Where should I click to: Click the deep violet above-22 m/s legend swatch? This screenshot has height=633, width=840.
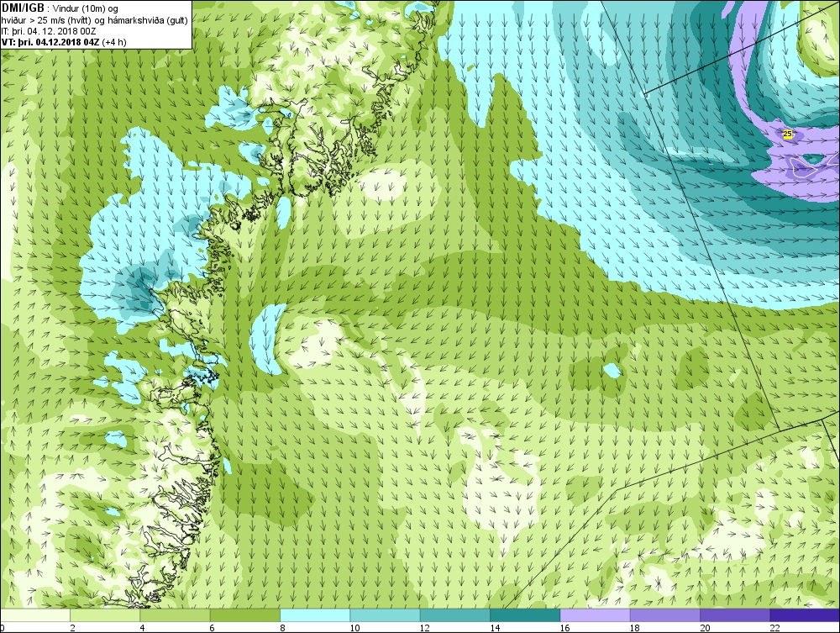click(x=805, y=615)
